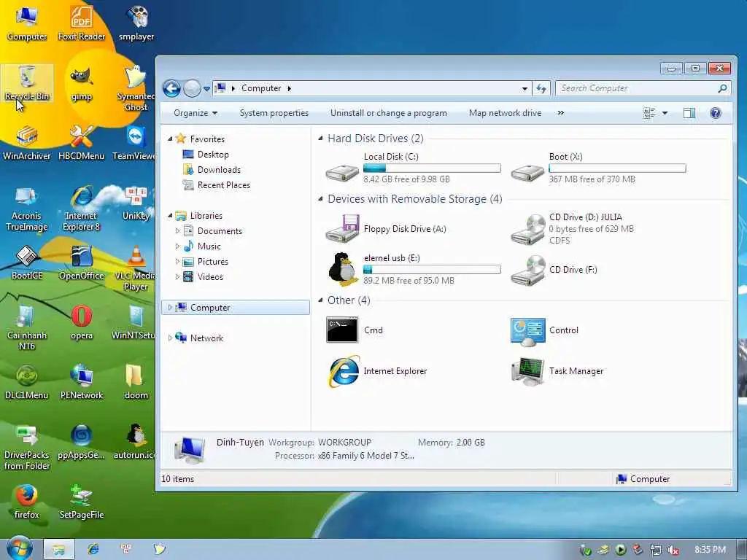The height and width of the screenshot is (560, 747).
Task: Expand the Music library node
Action: (x=177, y=246)
